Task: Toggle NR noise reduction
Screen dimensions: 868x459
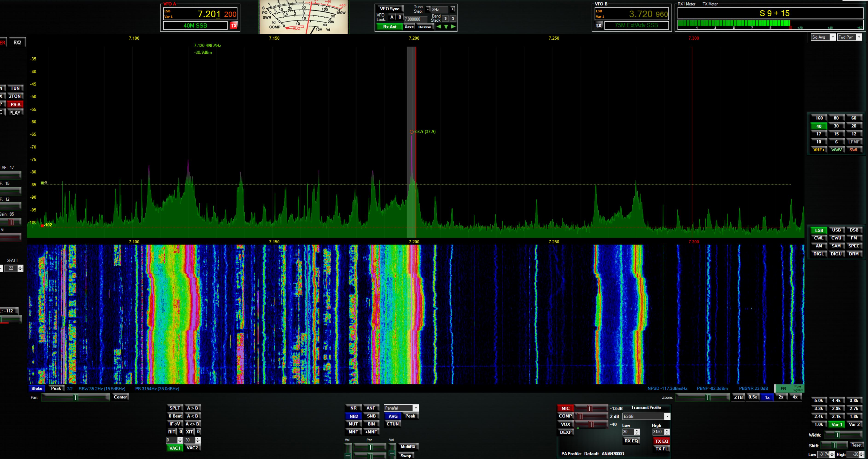Action: 354,408
